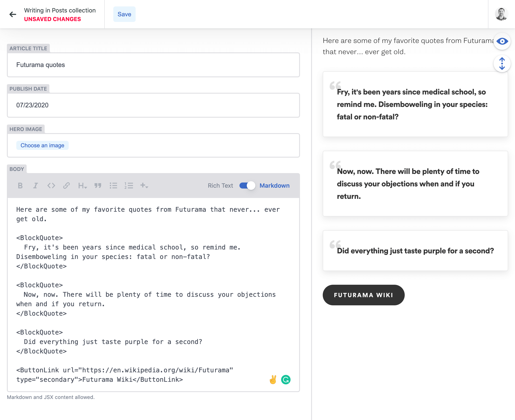515x420 pixels.
Task: Toggle the preview visibility eye icon
Action: [x=502, y=41]
